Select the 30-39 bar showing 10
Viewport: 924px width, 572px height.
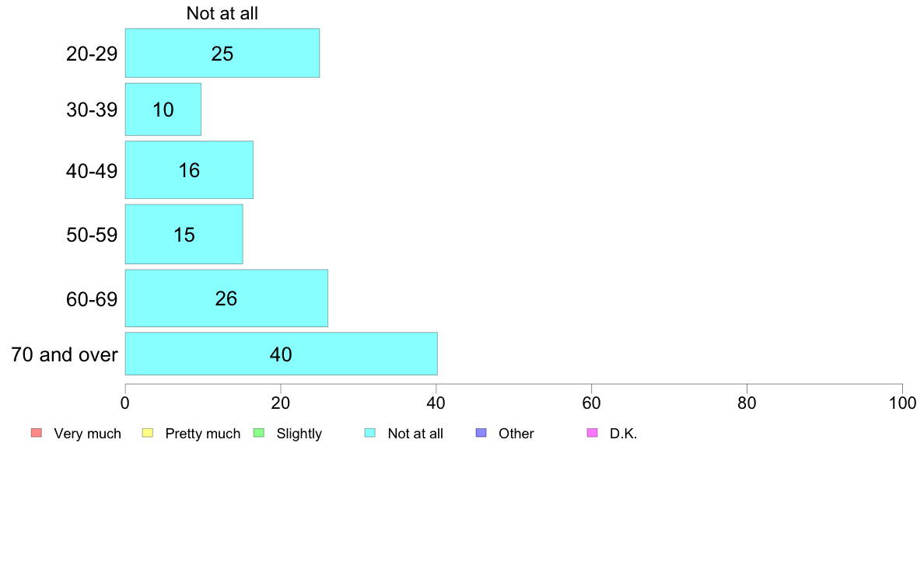pos(163,110)
